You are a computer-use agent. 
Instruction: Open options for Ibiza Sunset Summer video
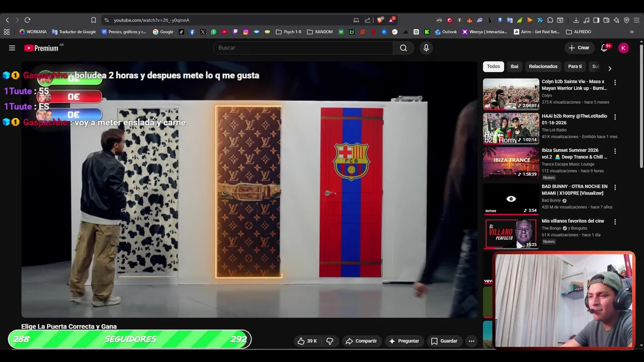615,151
